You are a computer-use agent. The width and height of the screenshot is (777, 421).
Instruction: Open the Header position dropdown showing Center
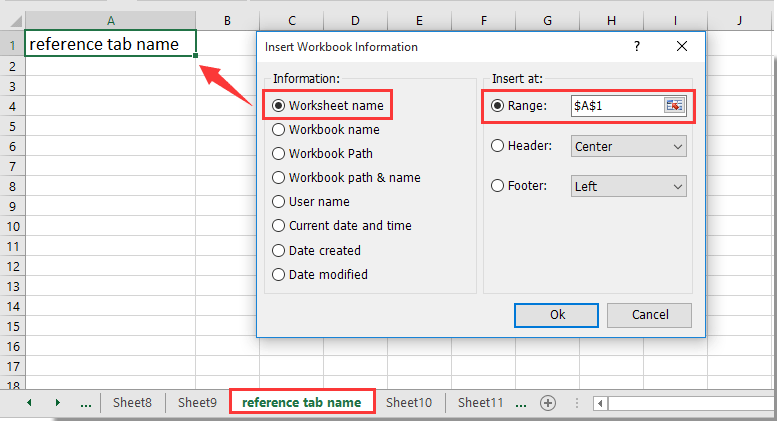click(628, 146)
